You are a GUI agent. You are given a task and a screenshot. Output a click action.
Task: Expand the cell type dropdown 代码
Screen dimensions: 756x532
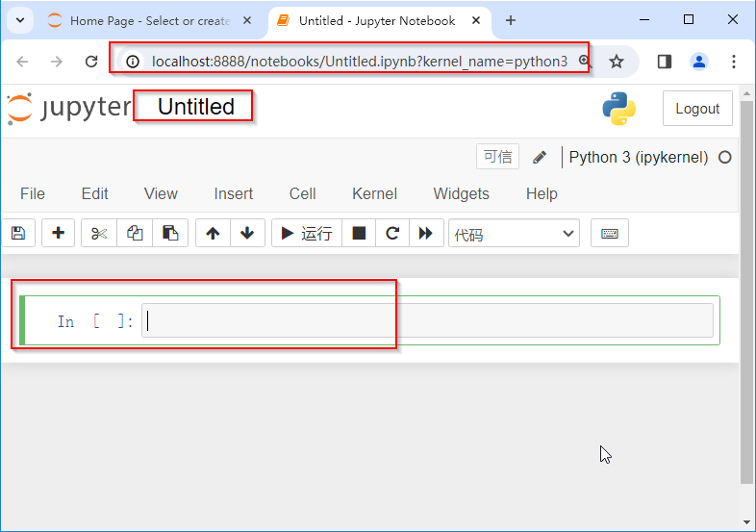click(514, 233)
